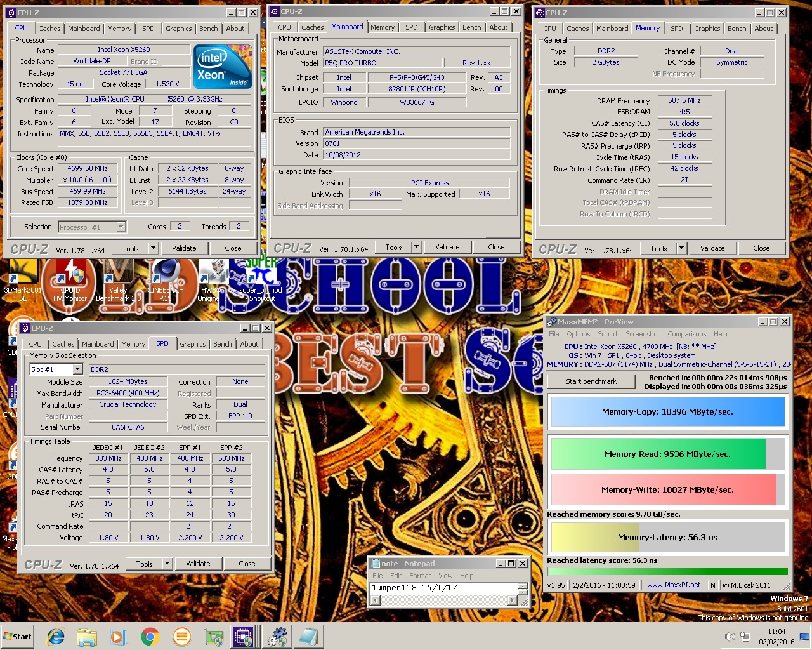Open the Slot #1 memory slot dropdown

[77, 369]
